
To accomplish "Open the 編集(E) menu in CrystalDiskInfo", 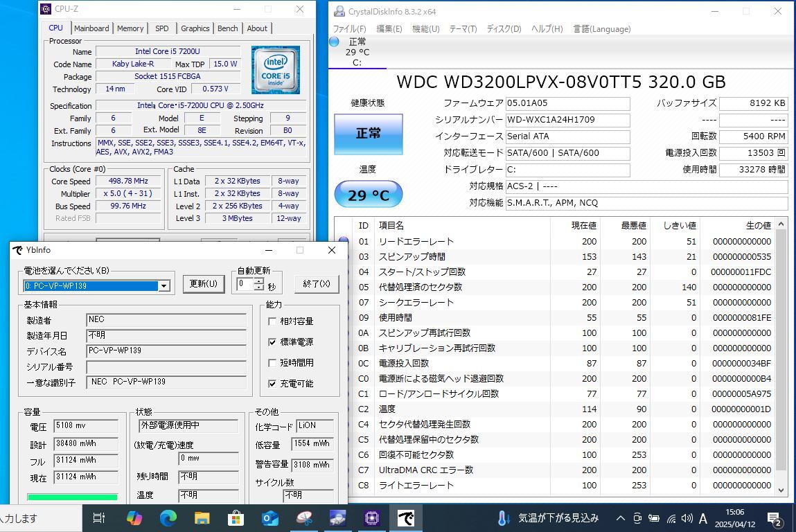I will [389, 29].
